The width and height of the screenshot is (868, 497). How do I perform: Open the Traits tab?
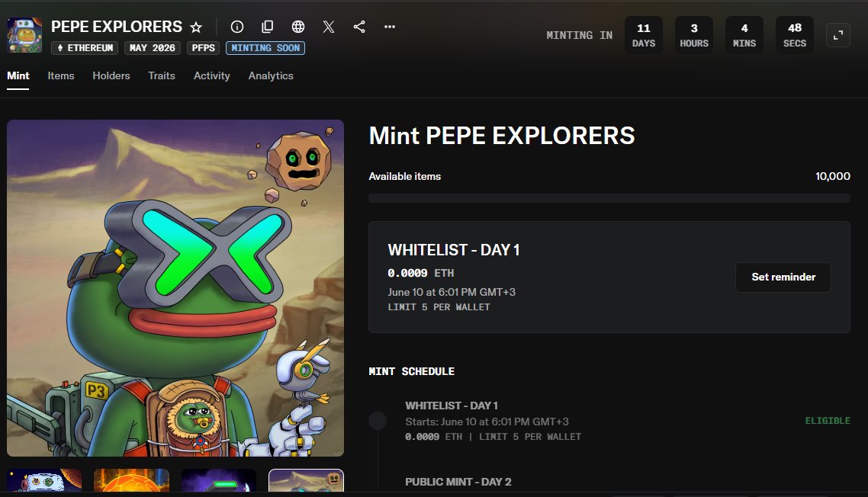(x=162, y=75)
